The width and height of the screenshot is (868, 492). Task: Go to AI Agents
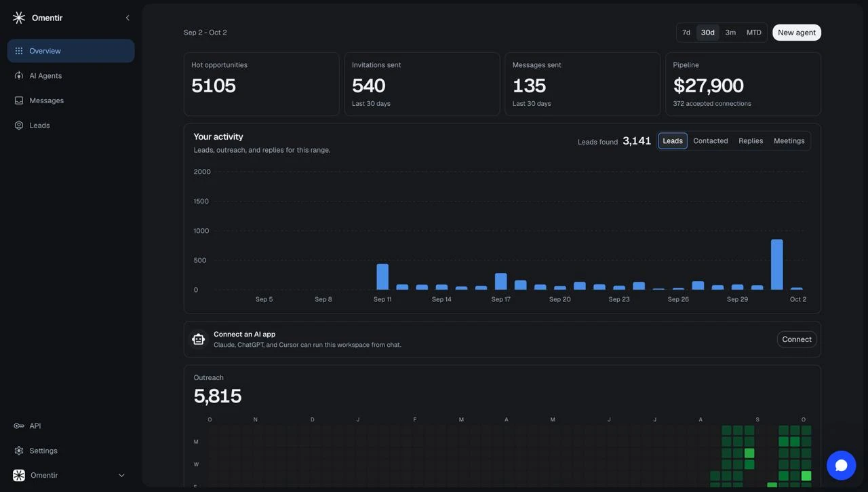pyautogui.click(x=71, y=75)
